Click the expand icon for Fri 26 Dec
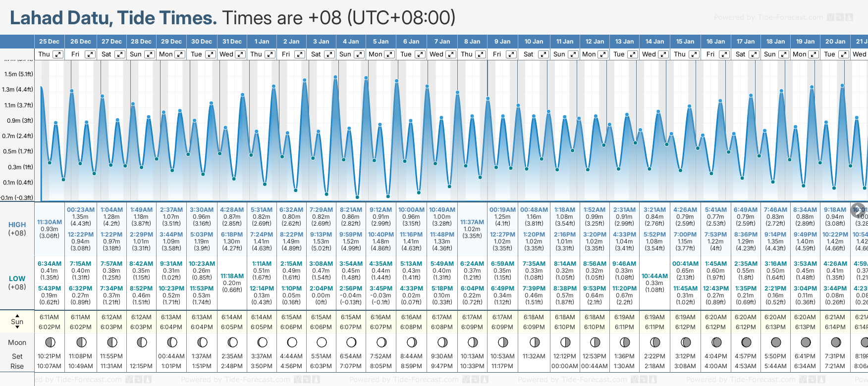 click(x=90, y=54)
